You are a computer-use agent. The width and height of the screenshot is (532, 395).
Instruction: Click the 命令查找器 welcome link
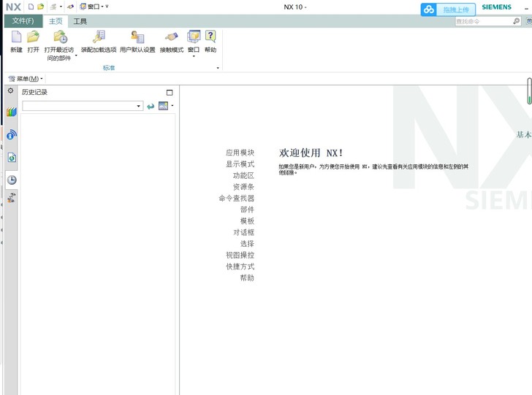[237, 198]
